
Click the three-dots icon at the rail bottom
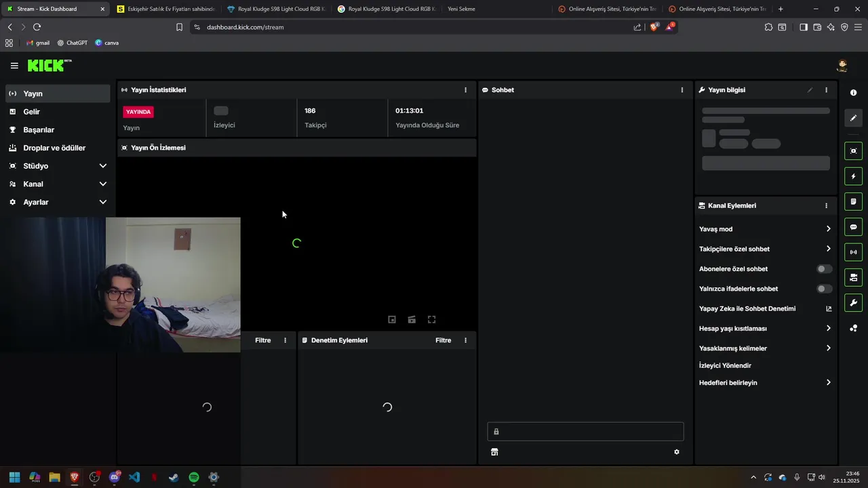[x=854, y=329]
